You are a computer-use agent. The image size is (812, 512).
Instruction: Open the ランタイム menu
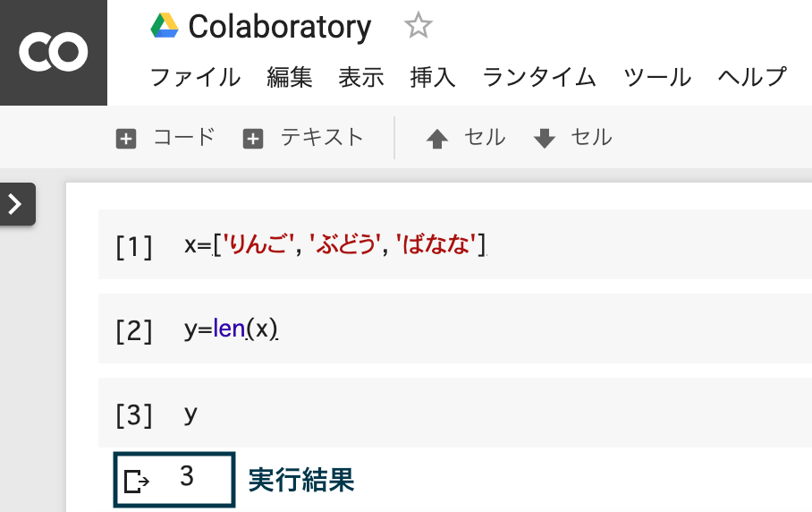click(539, 78)
